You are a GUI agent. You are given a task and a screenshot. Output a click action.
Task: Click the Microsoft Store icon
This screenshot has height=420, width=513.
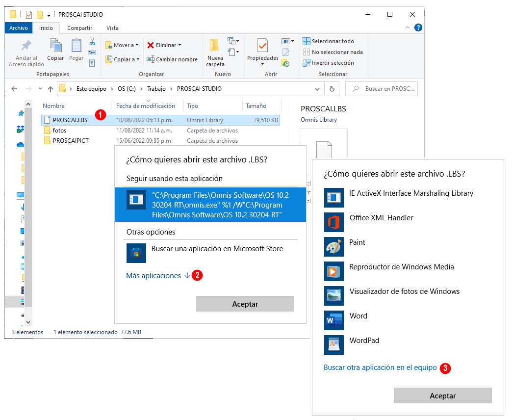[x=136, y=253]
